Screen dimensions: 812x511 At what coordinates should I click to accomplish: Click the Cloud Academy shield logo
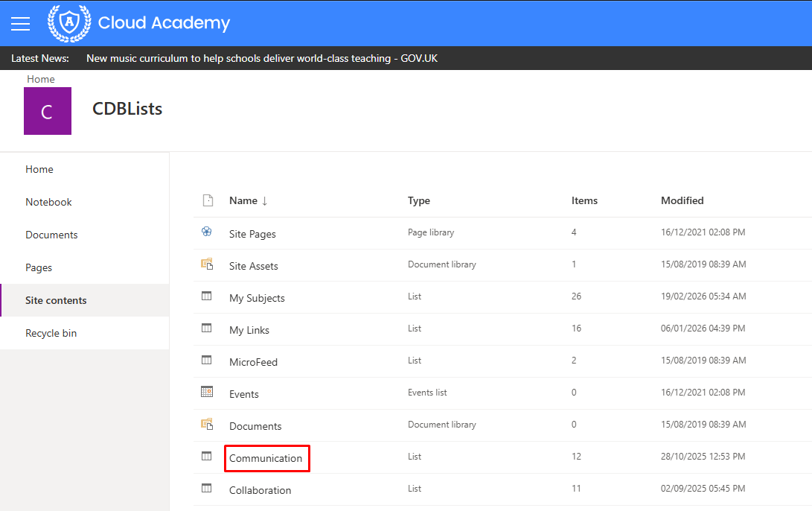coord(69,23)
